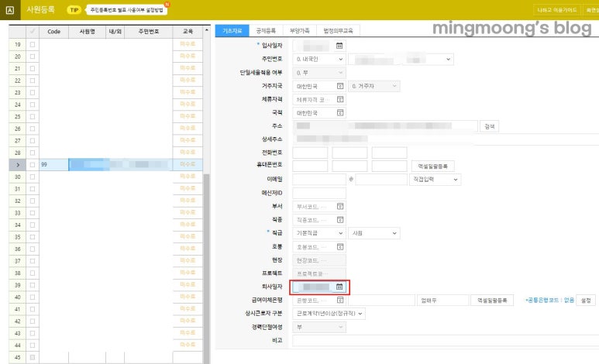Image resolution: width=599 pixels, height=364 pixels.
Task: Tick the checkbox in row 22
Action: pos(33,81)
